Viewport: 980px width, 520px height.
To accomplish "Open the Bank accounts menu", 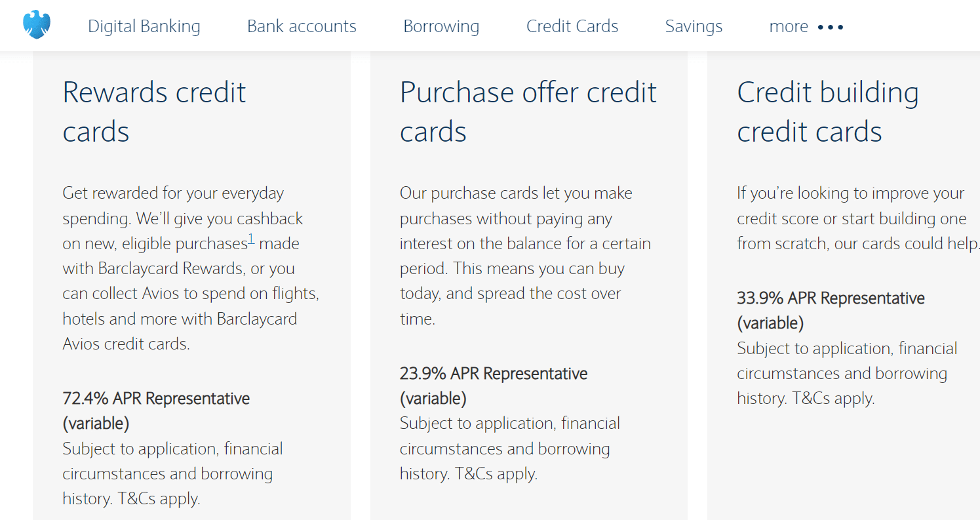I will pyautogui.click(x=302, y=26).
